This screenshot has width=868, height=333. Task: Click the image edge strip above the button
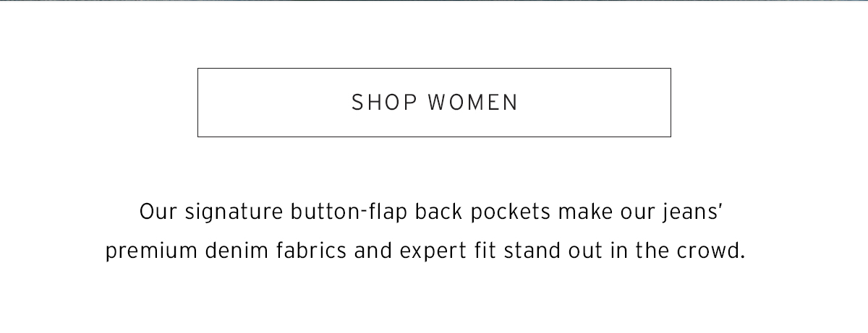pyautogui.click(x=434, y=1)
